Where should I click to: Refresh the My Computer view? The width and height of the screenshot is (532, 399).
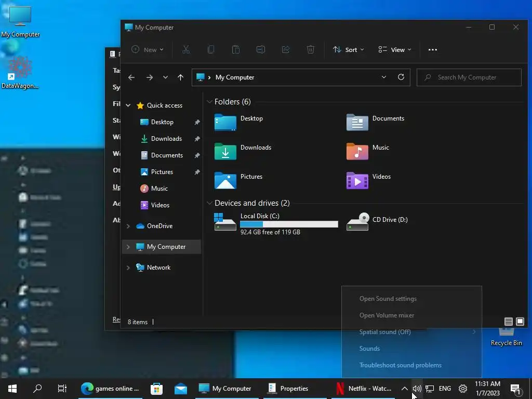401,77
